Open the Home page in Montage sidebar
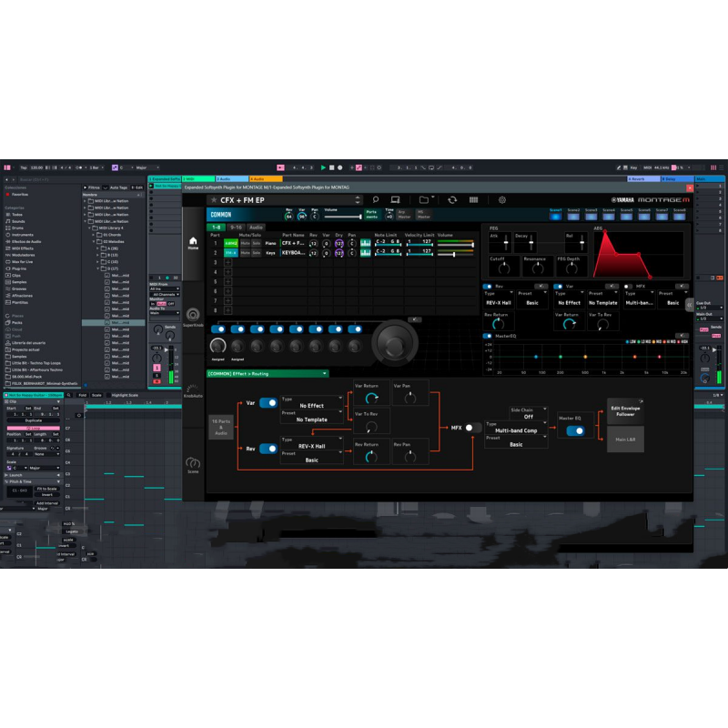This screenshot has width=728, height=728. point(193,243)
